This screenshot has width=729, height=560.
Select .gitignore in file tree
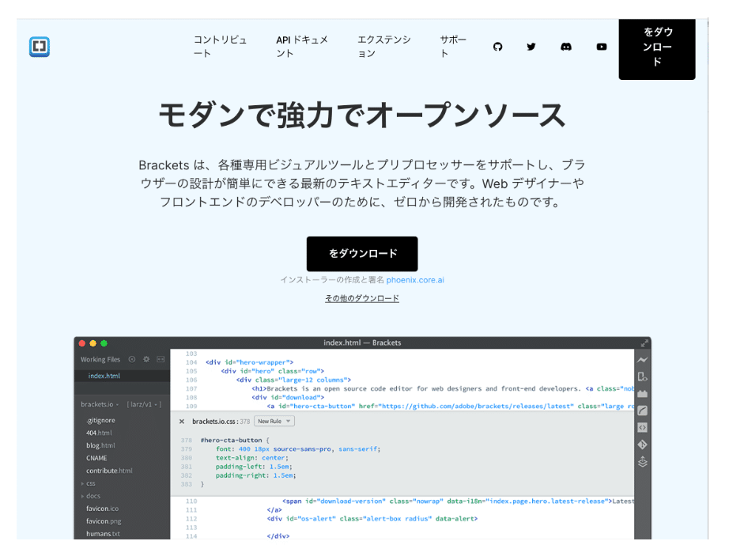pyautogui.click(x=100, y=421)
